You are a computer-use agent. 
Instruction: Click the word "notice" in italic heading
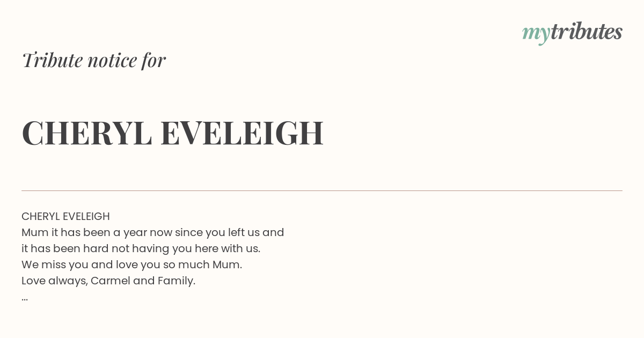[112, 61]
